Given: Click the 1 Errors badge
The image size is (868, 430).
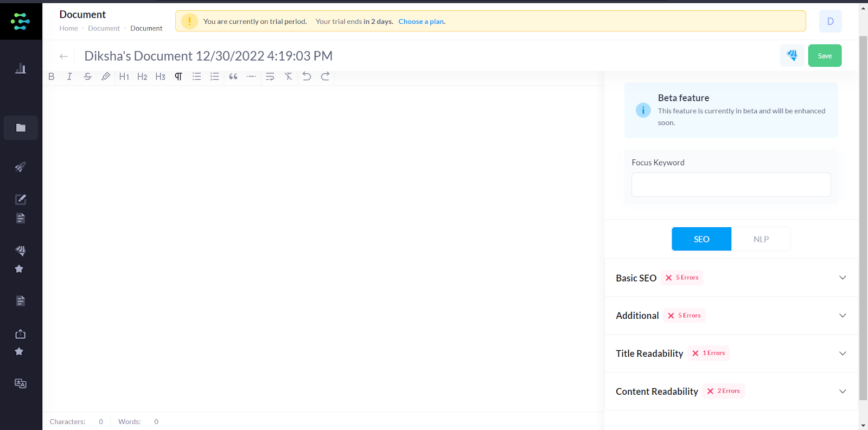Looking at the screenshot, I should pyautogui.click(x=709, y=353).
